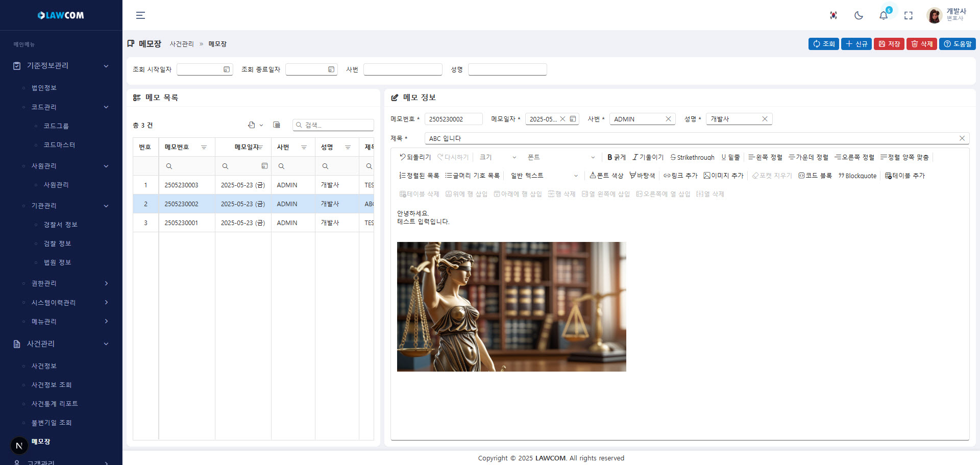Click 이미지 추가 in editor toolbar
980x465 pixels.
point(723,176)
